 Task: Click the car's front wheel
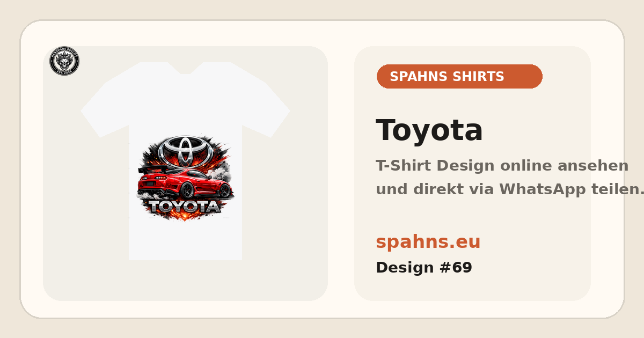[224, 190]
